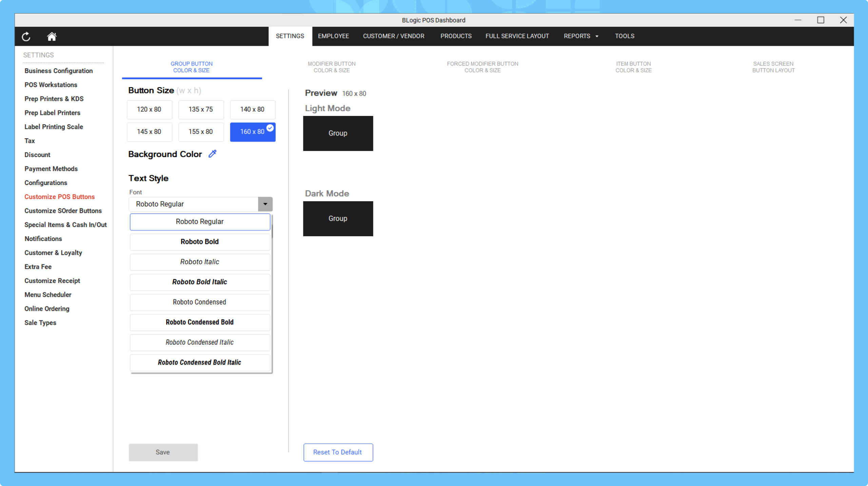Select the 120 x 80 button size
Viewport: 868px width, 486px height.
[149, 109]
